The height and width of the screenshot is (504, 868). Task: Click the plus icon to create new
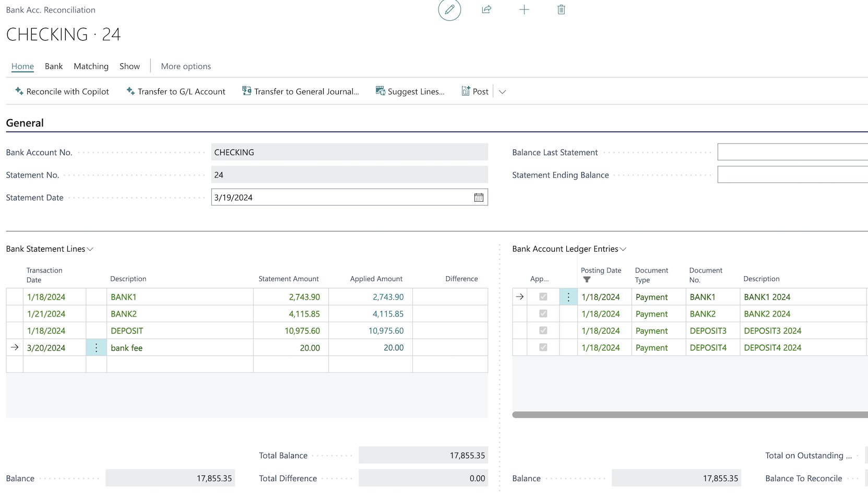(524, 9)
